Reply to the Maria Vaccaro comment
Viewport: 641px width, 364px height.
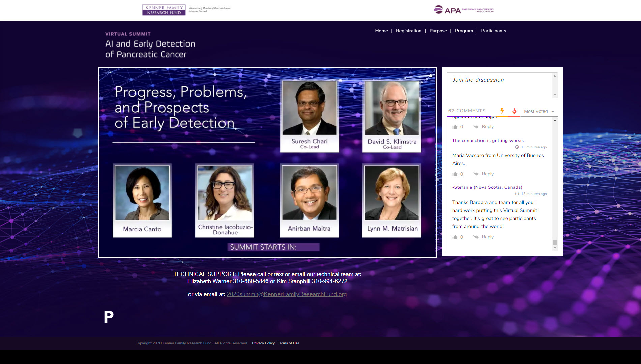[488, 174]
